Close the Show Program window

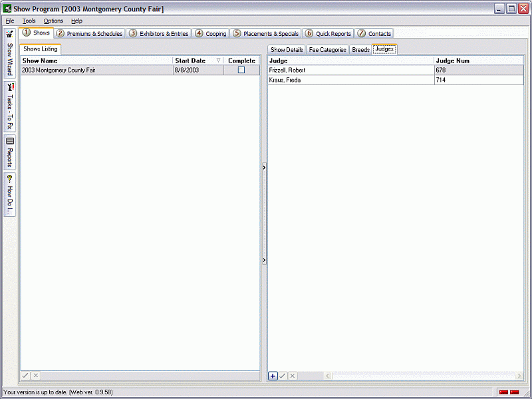[523, 9]
